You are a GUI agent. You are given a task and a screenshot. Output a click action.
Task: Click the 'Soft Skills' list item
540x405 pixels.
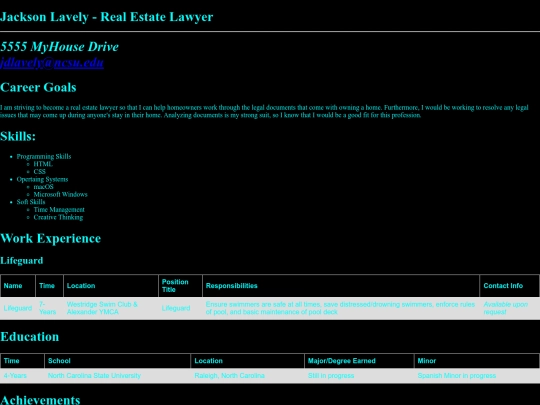[31, 202]
